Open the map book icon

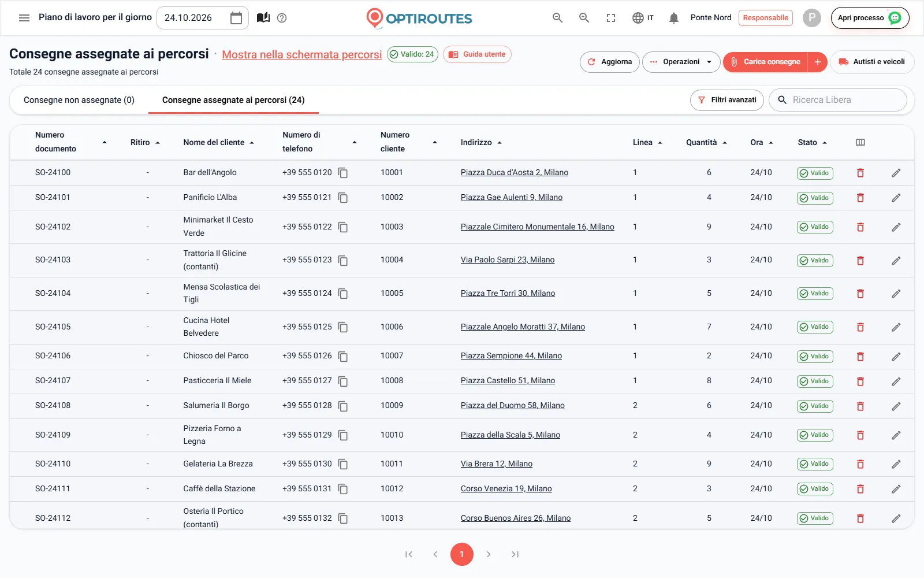pos(263,18)
